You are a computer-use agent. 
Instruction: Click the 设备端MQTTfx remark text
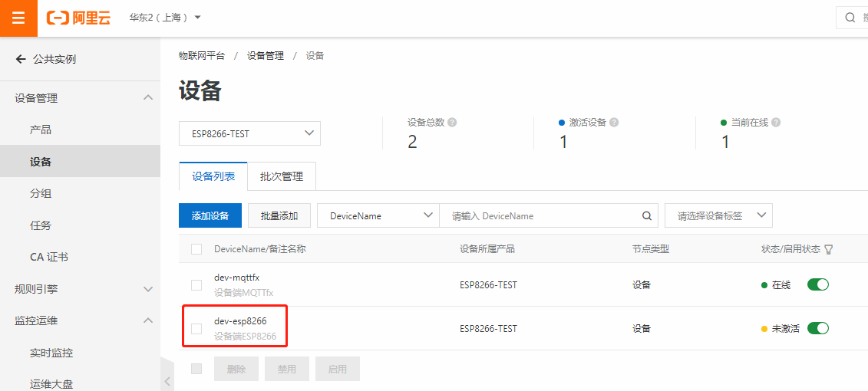[243, 293]
